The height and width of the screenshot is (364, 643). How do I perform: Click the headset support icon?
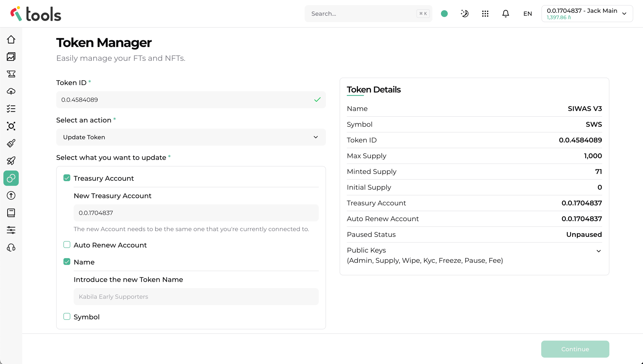click(x=11, y=247)
